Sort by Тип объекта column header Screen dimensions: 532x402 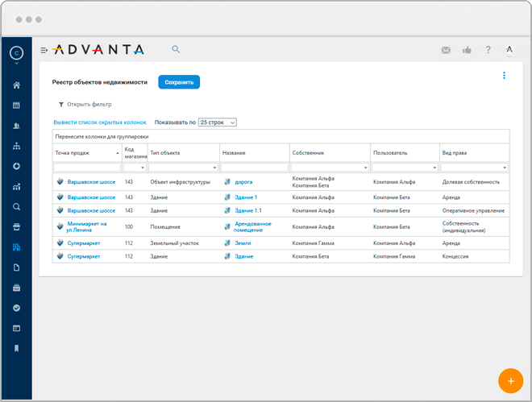click(183, 153)
